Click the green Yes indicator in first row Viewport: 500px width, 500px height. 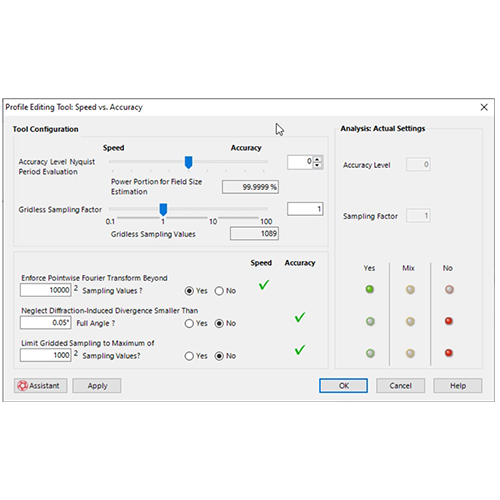coord(369,289)
